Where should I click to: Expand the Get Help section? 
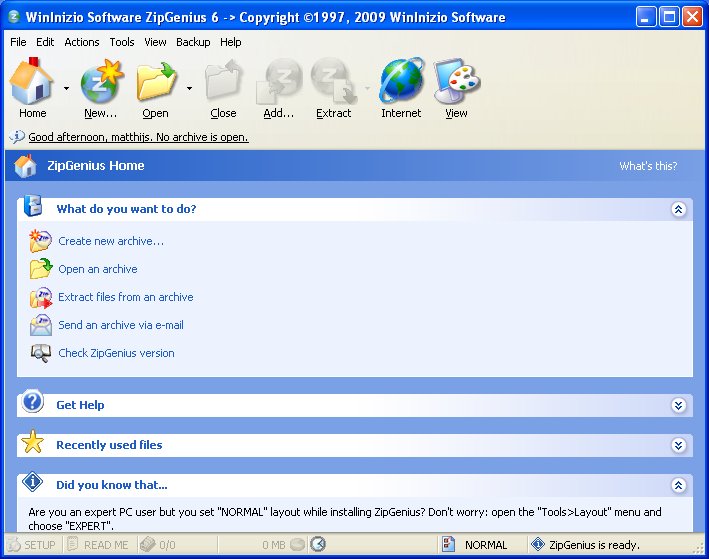pyautogui.click(x=678, y=405)
